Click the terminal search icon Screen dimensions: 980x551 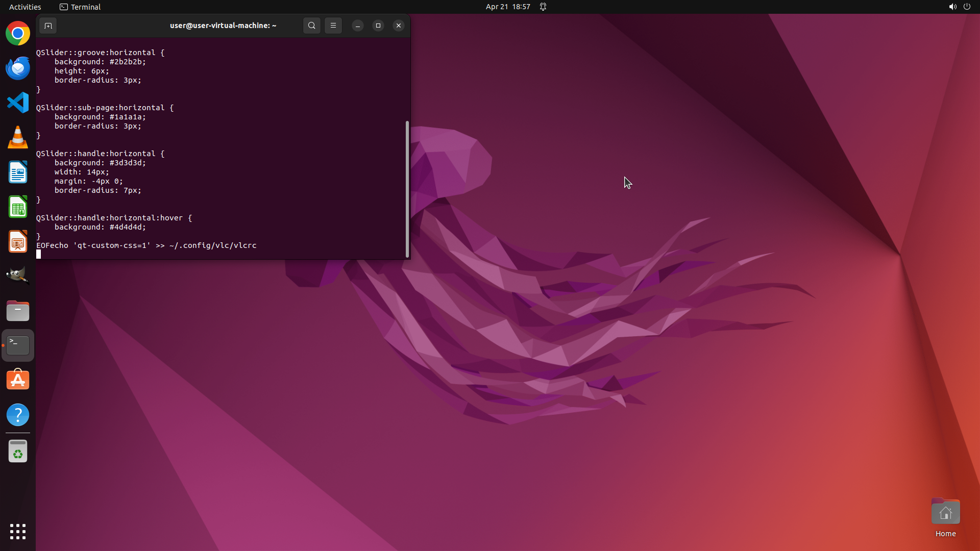[x=312, y=26]
